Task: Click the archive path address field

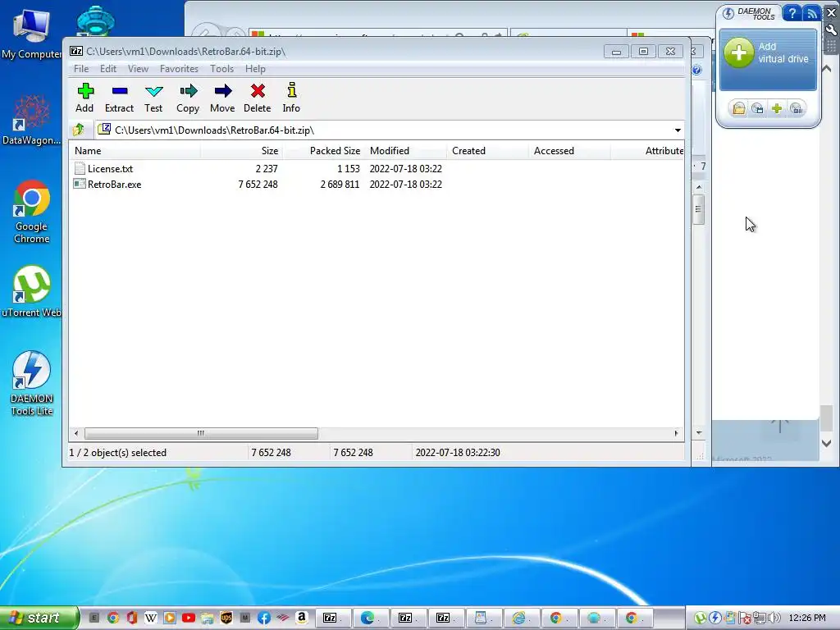Action: coord(384,130)
